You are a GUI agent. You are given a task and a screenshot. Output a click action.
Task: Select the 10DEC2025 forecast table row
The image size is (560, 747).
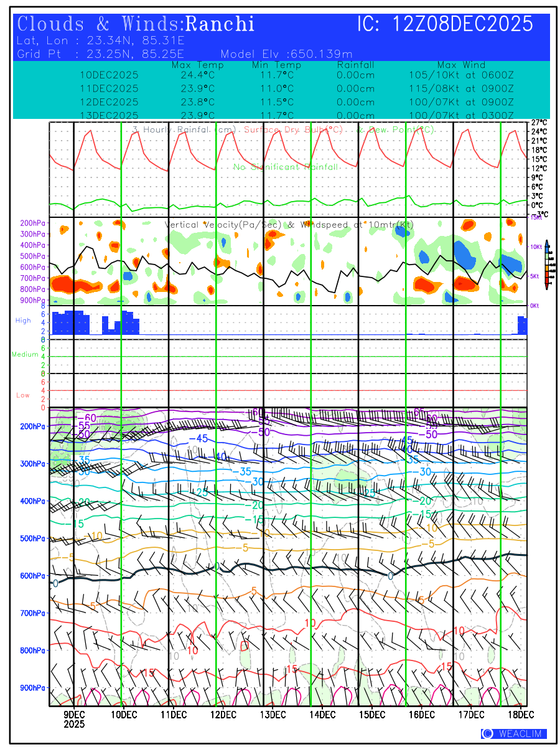pyautogui.click(x=110, y=75)
